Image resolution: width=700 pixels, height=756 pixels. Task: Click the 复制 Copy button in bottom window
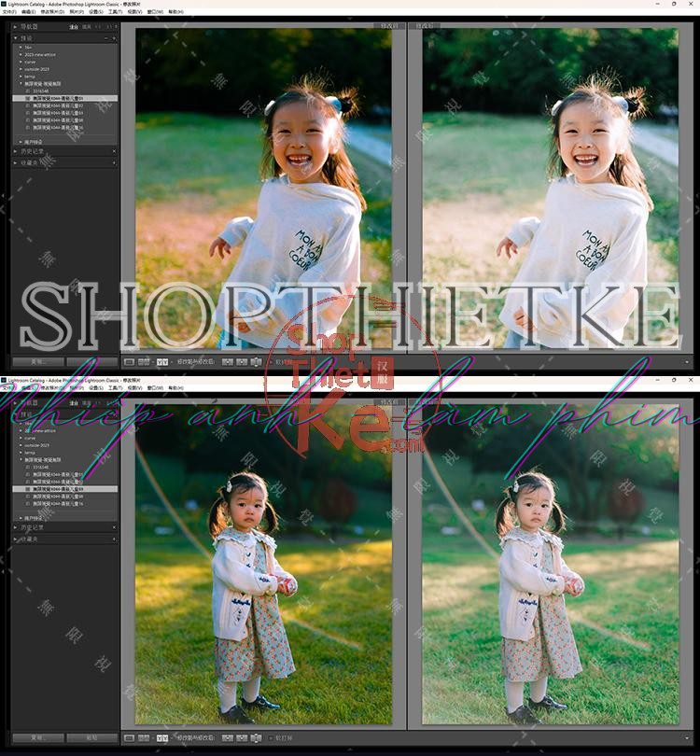pyautogui.click(x=38, y=737)
